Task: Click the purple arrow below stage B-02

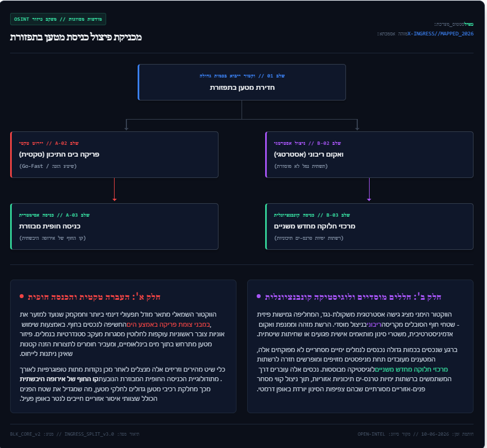Action: click(369, 189)
